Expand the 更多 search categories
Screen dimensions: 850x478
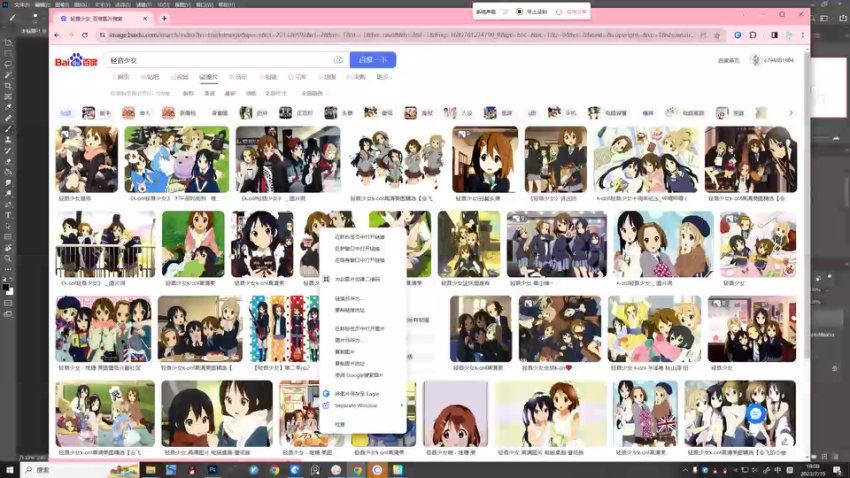(x=382, y=77)
